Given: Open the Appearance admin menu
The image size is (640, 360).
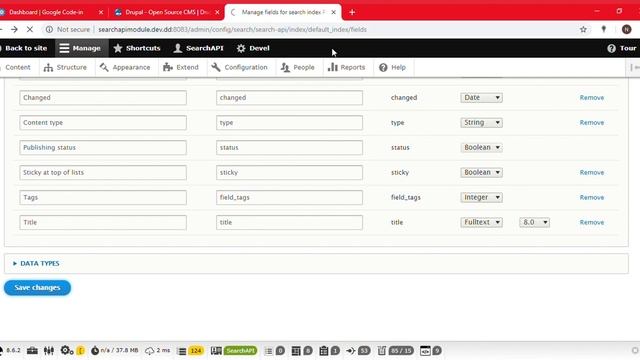Looking at the screenshot, I should click(x=125, y=67).
